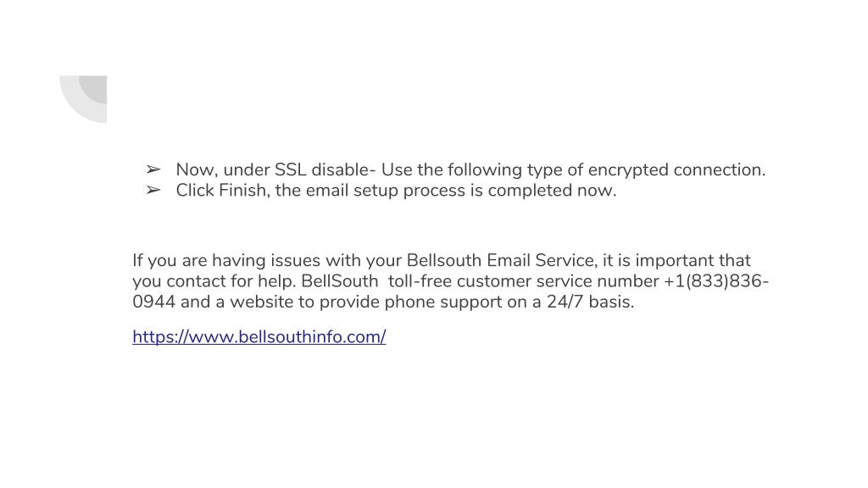Click the phrase 'encrypted connection'
868x488 pixels.
(676, 169)
